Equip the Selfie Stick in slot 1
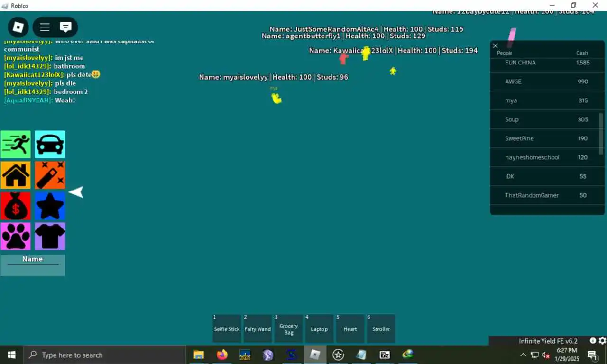Image resolution: width=607 pixels, height=364 pixels. point(227,328)
